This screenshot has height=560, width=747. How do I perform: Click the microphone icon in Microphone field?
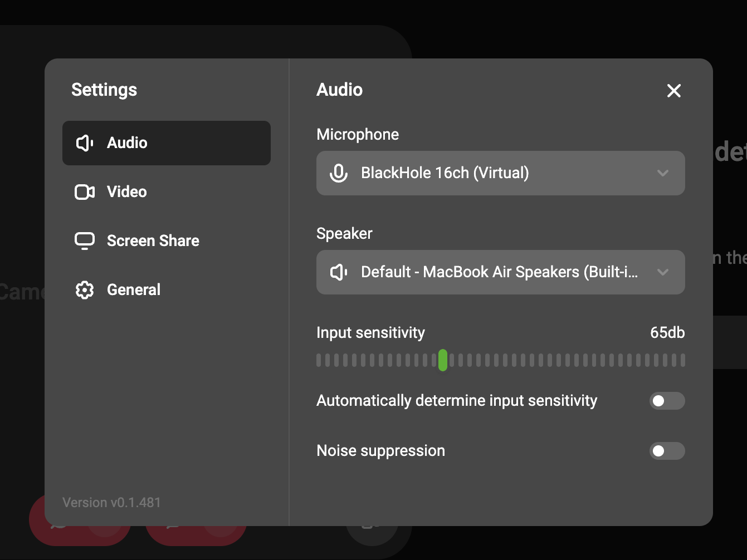[339, 173]
